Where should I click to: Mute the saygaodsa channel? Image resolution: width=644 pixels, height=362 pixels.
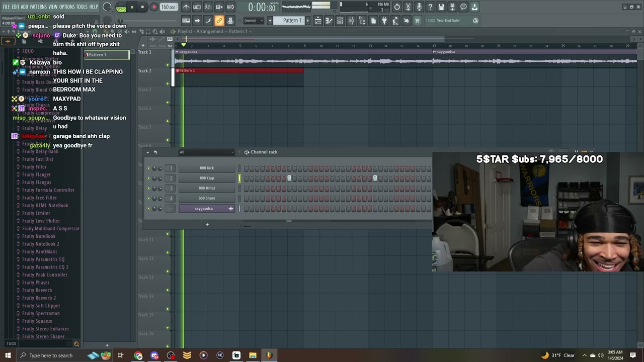point(148,208)
